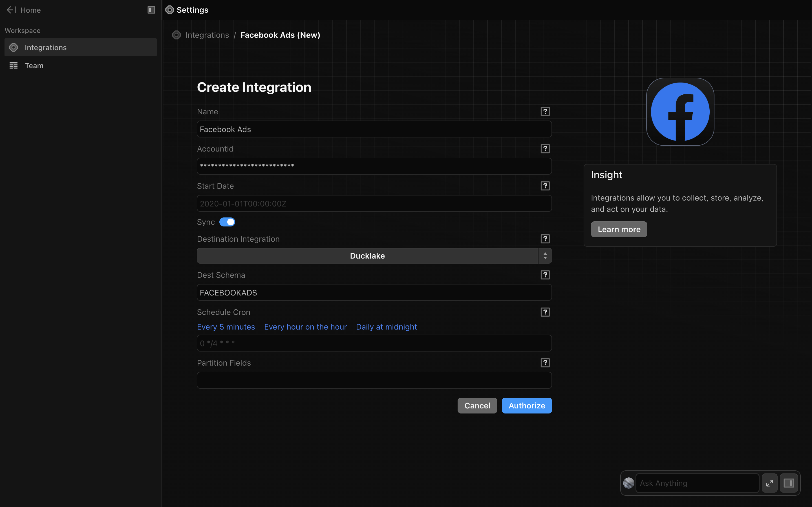Screen dimensions: 812x507
Task: Go back to Integrations via breadcrumb
Action: click(x=207, y=35)
